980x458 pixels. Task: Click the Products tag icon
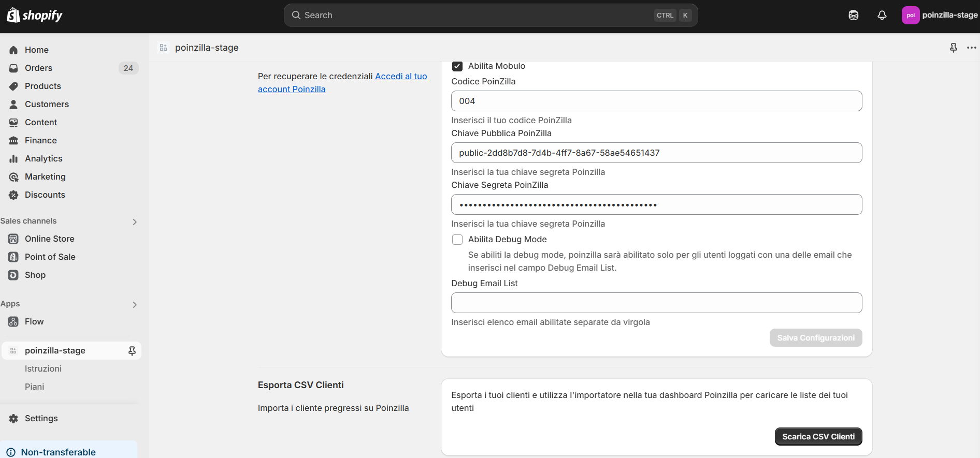coord(13,86)
